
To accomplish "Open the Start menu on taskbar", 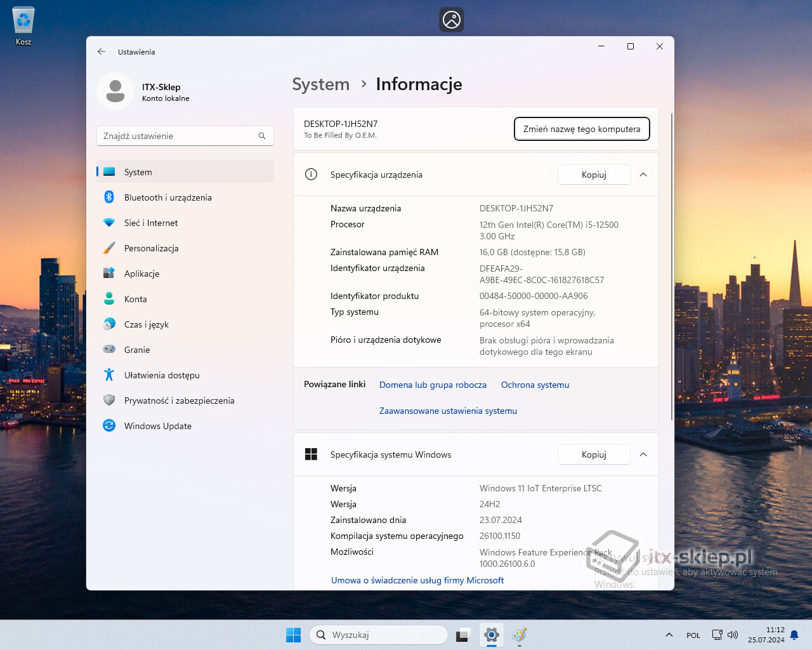I will (293, 635).
